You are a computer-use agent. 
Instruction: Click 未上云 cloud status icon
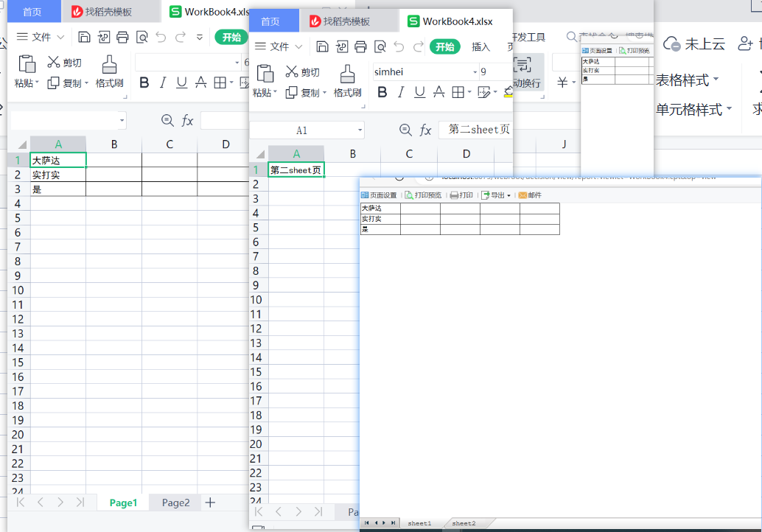click(x=671, y=44)
